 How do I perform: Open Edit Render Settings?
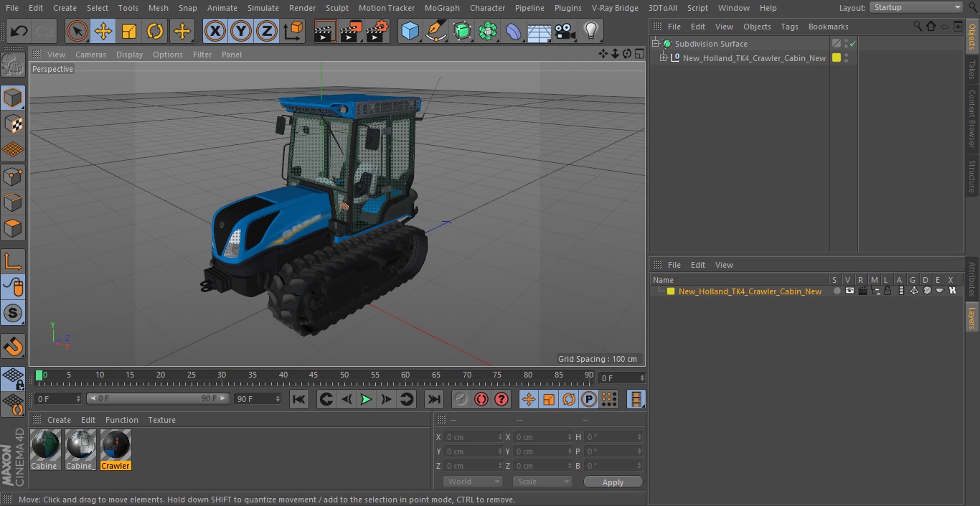[x=377, y=31]
